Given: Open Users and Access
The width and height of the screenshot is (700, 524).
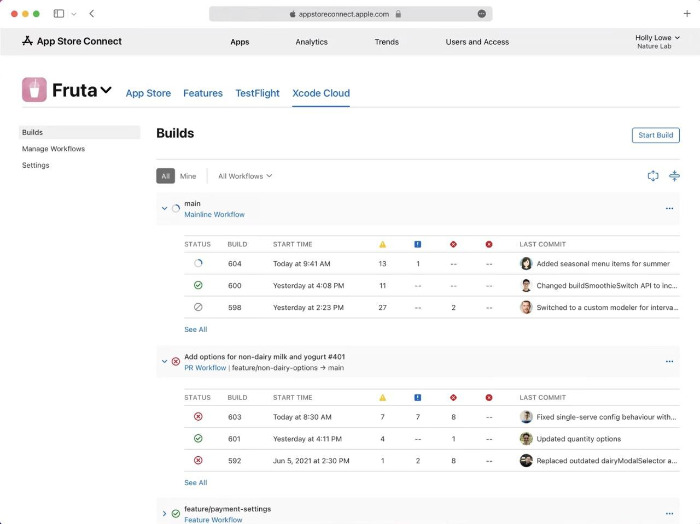Looking at the screenshot, I should (477, 42).
